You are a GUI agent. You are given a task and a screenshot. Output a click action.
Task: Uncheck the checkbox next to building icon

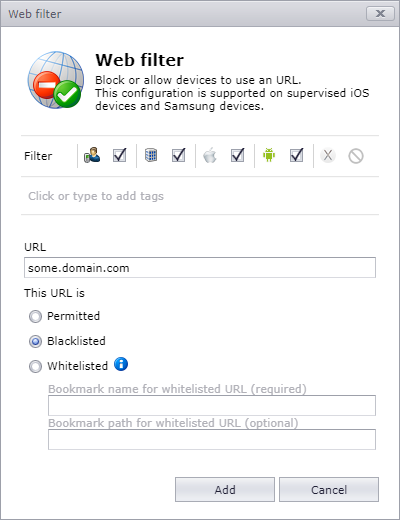pos(178,155)
